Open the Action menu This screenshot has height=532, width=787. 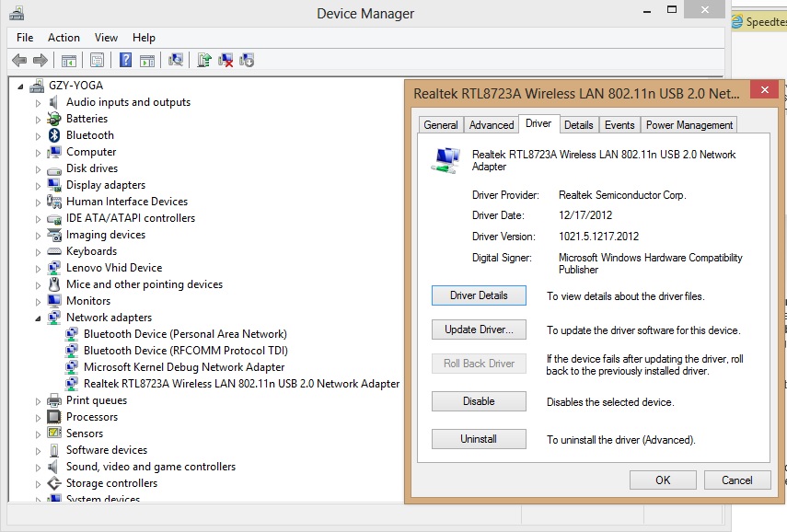(x=64, y=38)
